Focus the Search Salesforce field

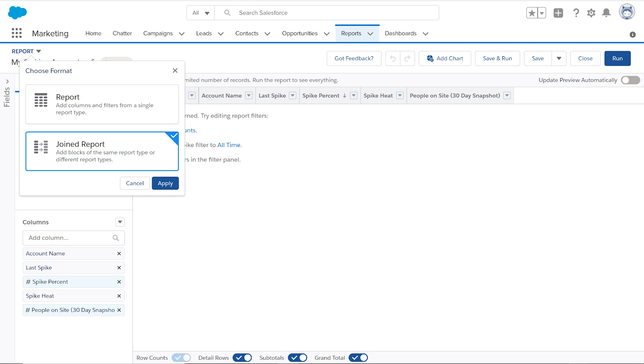327,13
